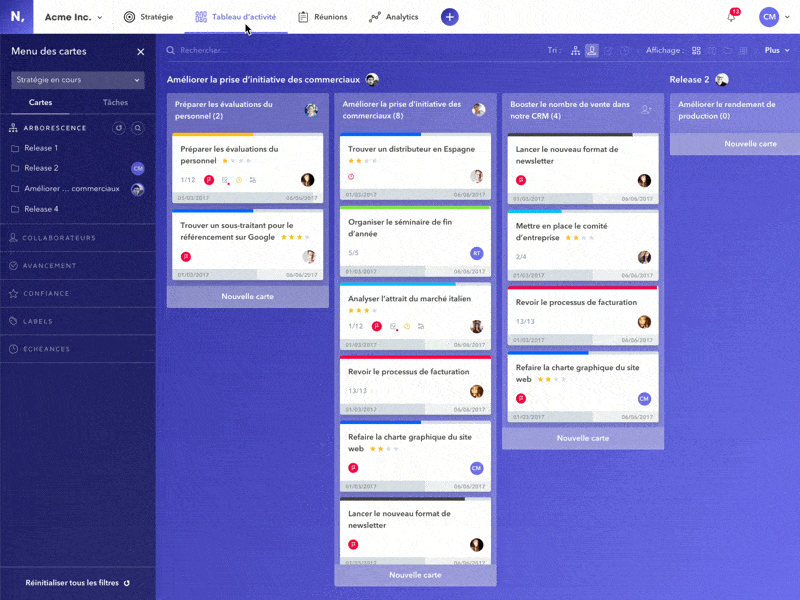Viewport: 800px width, 600px height.
Task: Click the refresh icon beside Arborescence
Action: pos(119,128)
